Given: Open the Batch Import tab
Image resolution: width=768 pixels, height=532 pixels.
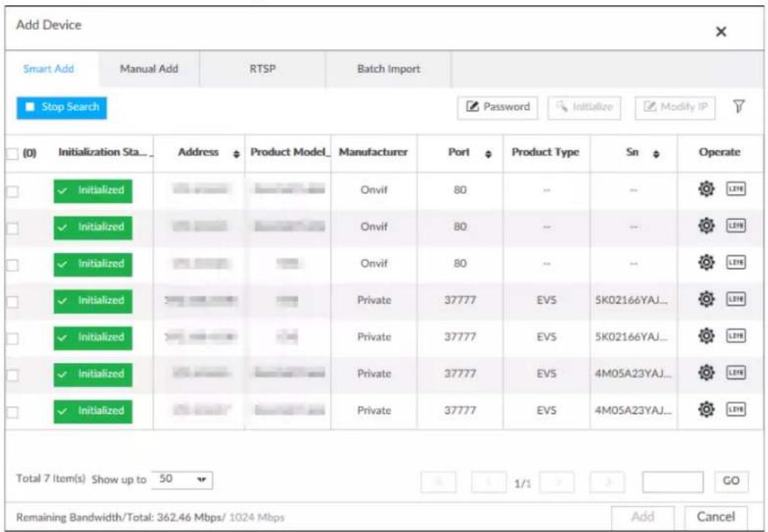Looking at the screenshot, I should [x=388, y=69].
